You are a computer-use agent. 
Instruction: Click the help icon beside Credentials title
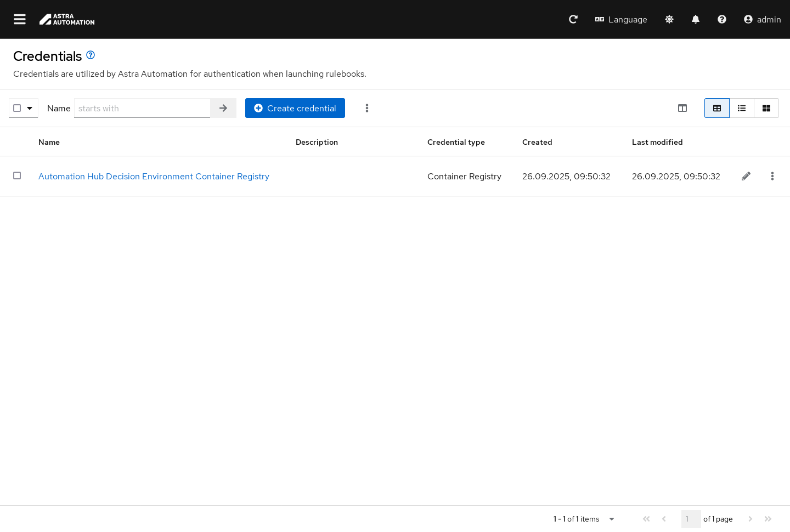[x=91, y=55]
